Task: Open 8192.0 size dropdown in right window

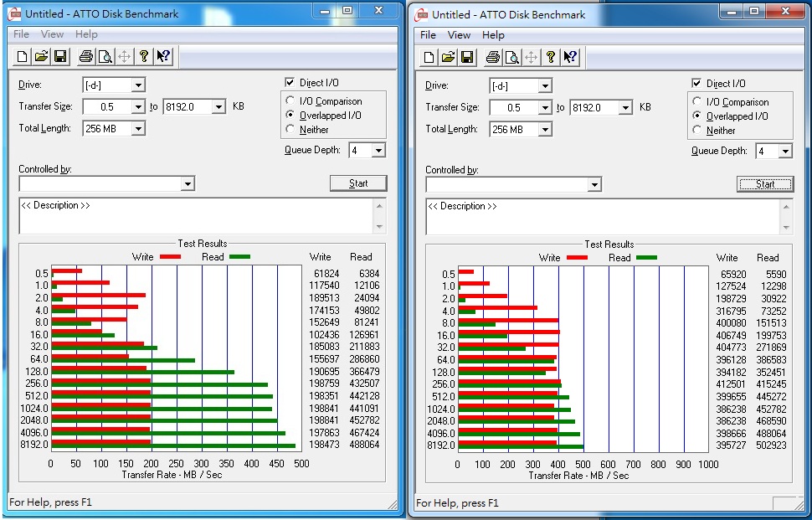Action: pos(625,108)
